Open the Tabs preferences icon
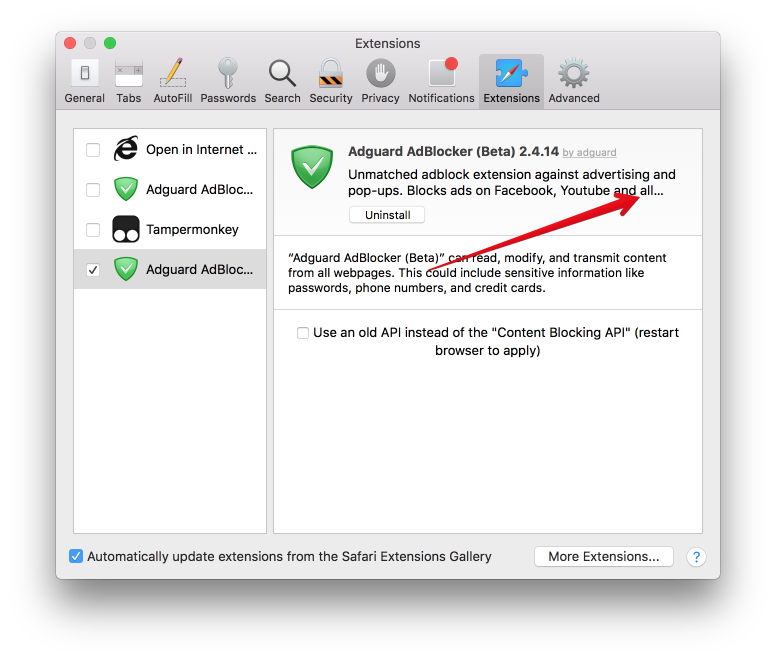 129,73
